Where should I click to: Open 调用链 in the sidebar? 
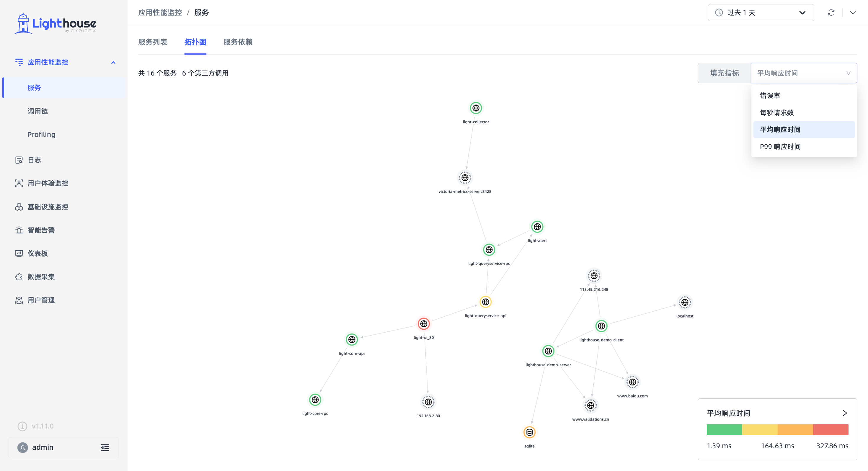37,111
